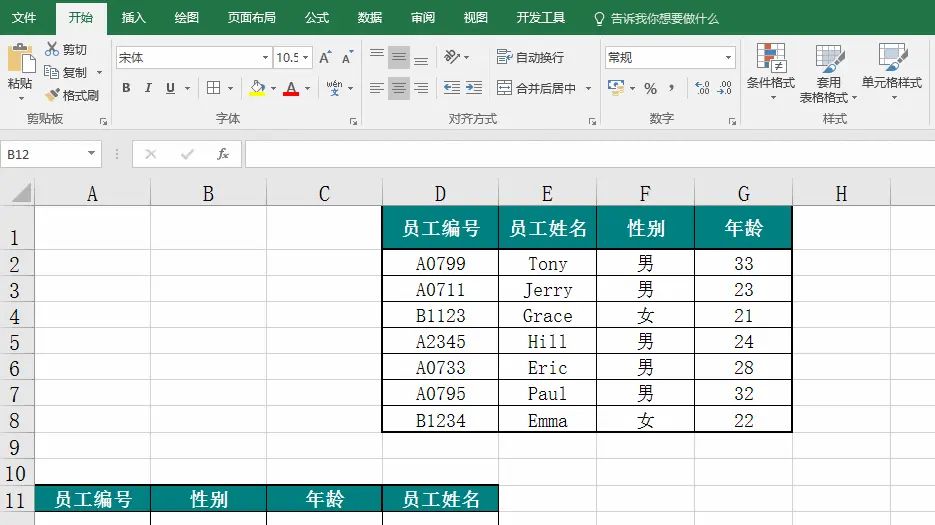Switch to the 公式 Formulas tab
Image resolution: width=935 pixels, height=525 pixels.
(317, 18)
